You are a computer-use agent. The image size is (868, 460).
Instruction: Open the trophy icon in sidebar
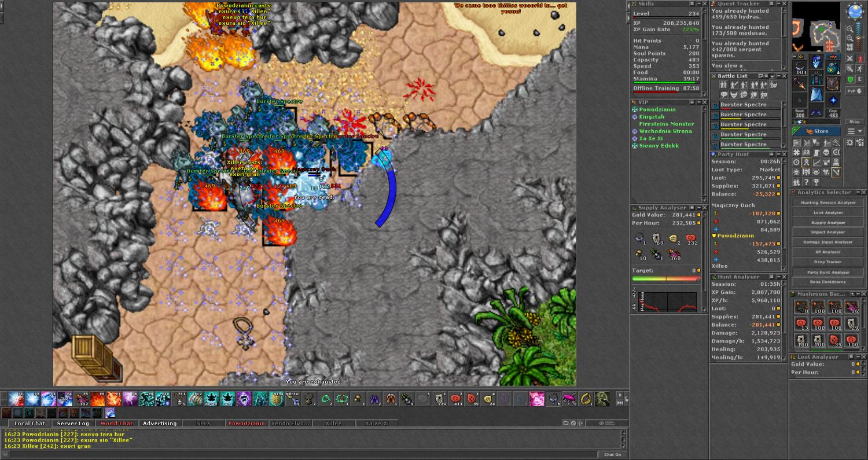pos(816,182)
